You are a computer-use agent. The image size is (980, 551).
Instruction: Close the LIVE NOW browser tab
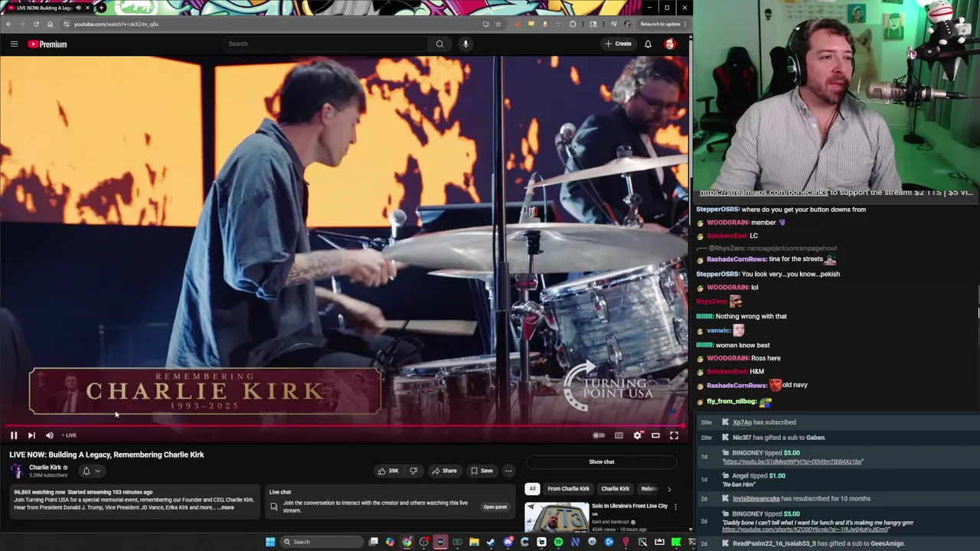[x=87, y=8]
